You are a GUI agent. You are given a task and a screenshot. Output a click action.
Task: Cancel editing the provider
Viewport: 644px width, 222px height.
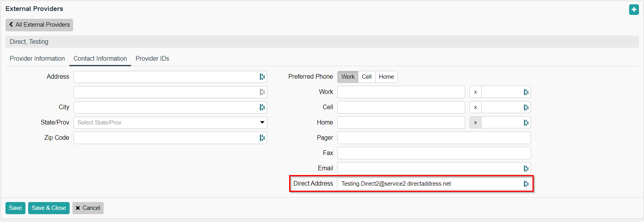point(88,208)
